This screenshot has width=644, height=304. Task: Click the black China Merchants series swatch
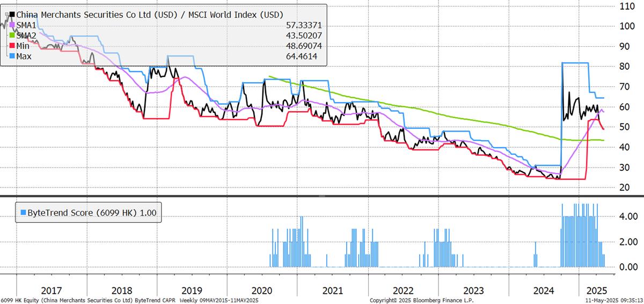click(x=12, y=15)
